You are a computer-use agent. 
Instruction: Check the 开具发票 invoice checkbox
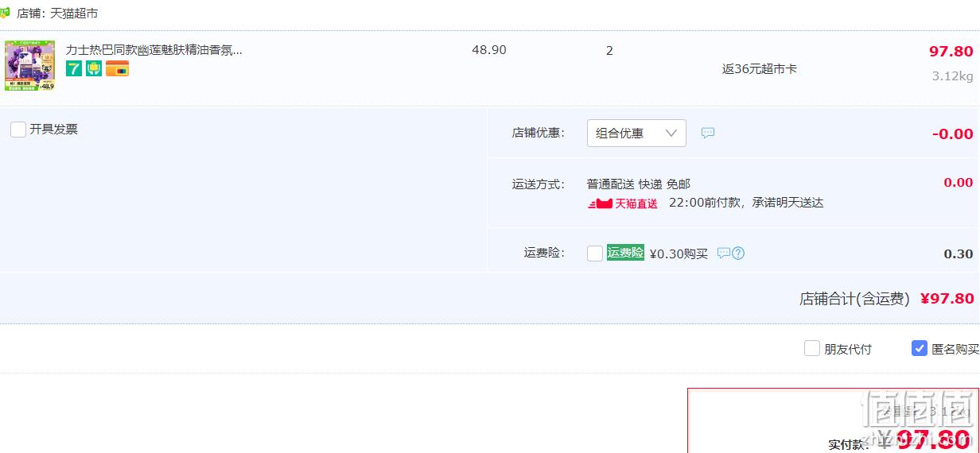point(18,129)
